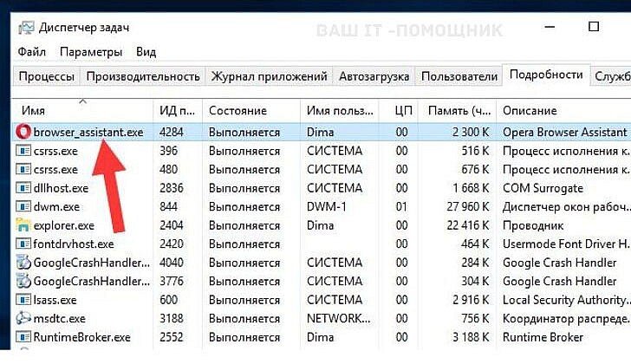Switch to the Автозагрузка tab
The width and height of the screenshot is (631, 364).
click(x=374, y=76)
